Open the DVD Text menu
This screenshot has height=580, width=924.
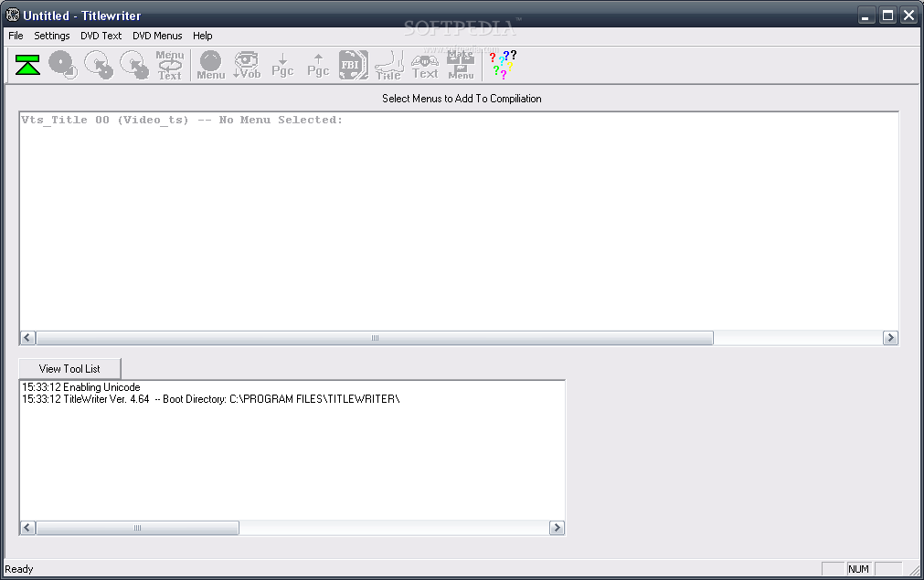[101, 36]
